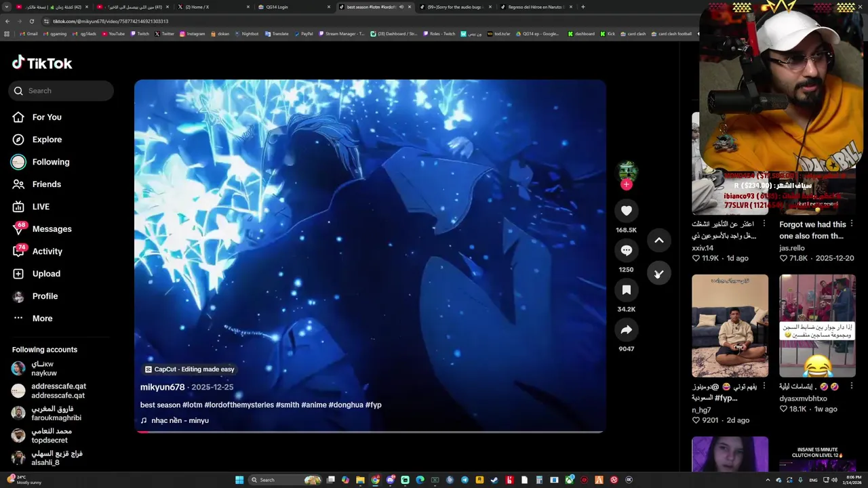868x488 pixels.
Task: Open clock showing 8:06 PM
Action: [853, 480]
